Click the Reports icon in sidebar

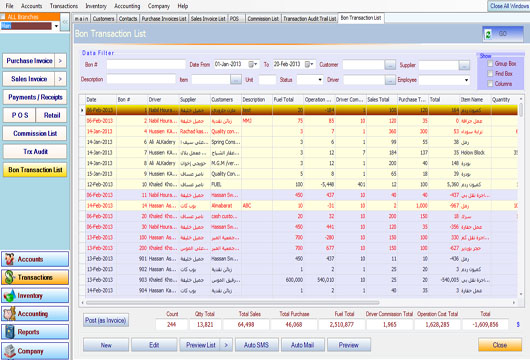pos(9,332)
